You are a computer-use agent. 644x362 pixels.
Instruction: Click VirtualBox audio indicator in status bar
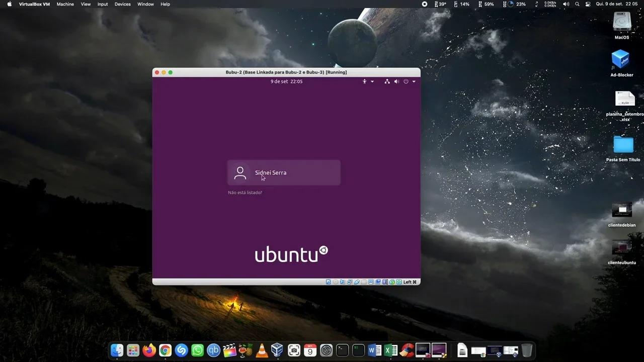coord(343,282)
